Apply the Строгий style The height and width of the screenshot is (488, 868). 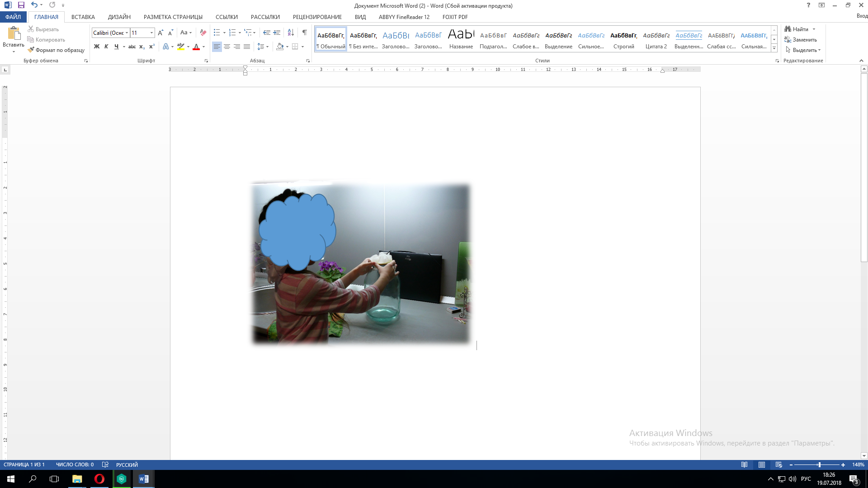point(624,39)
